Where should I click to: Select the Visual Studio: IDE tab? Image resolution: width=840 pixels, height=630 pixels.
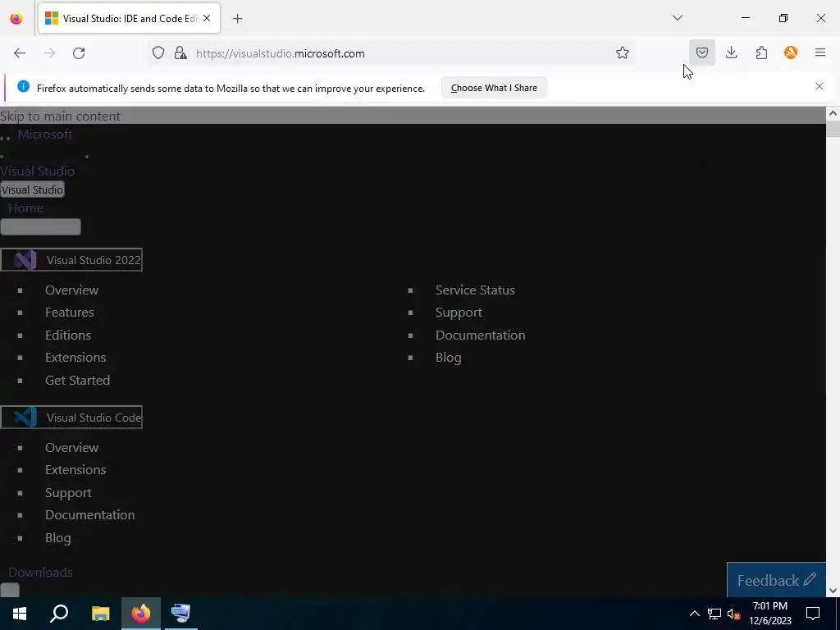(x=129, y=18)
